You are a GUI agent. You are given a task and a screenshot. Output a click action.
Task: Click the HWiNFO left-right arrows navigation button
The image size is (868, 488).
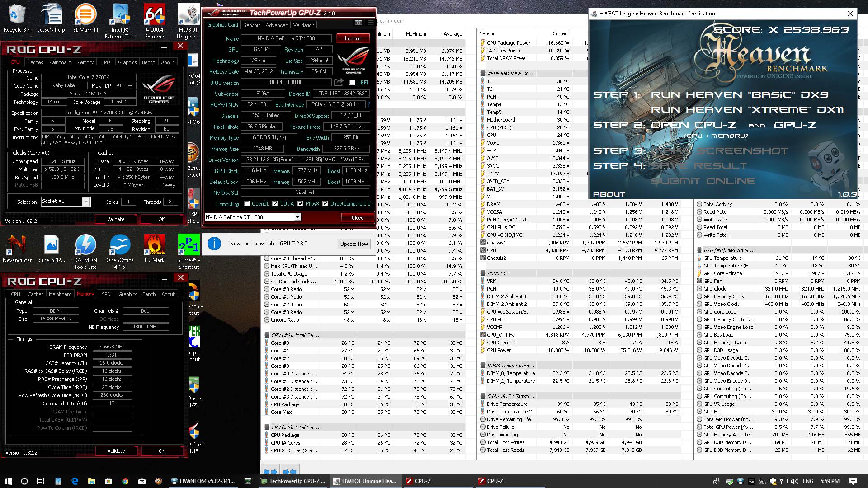[x=270, y=471]
